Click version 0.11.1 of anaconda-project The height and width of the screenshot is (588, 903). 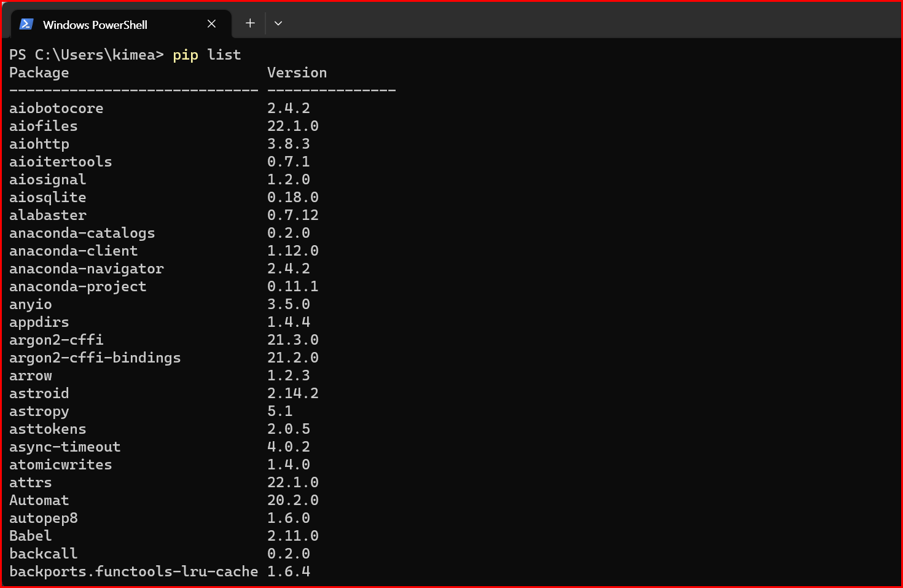pyautogui.click(x=292, y=286)
